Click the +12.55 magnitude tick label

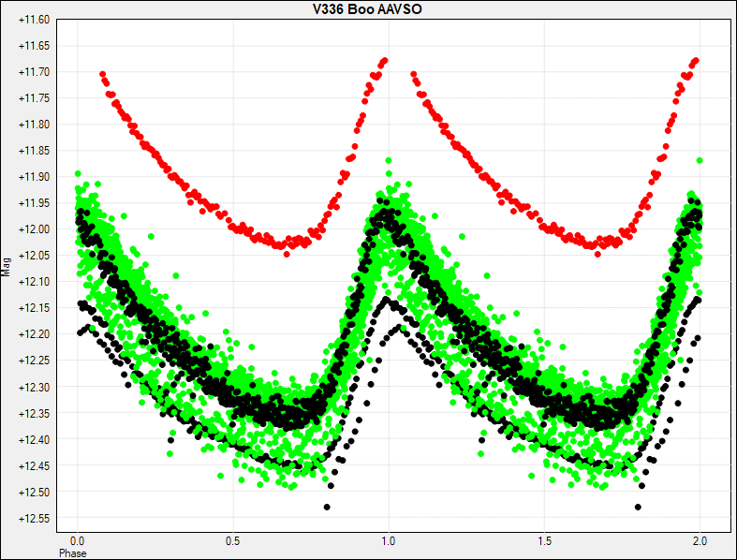click(x=34, y=519)
